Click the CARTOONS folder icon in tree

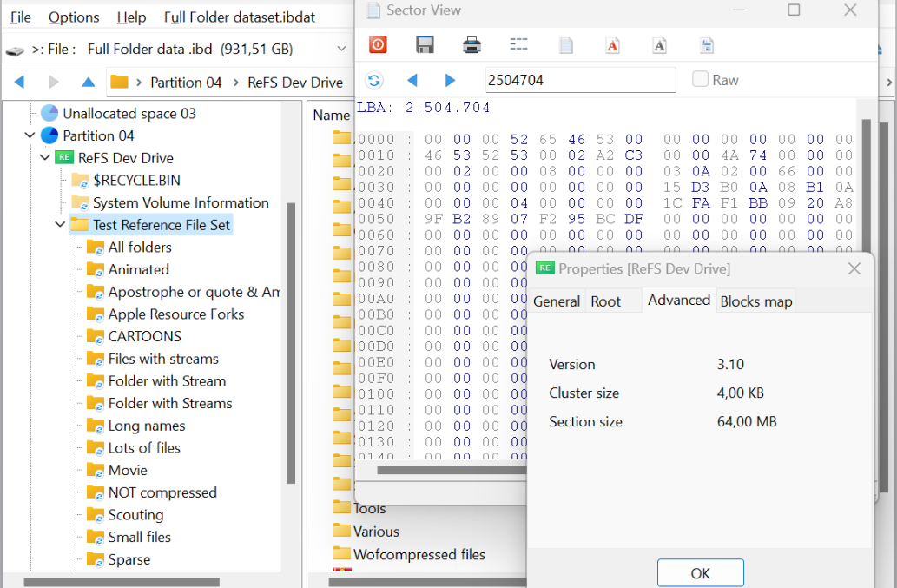[95, 336]
